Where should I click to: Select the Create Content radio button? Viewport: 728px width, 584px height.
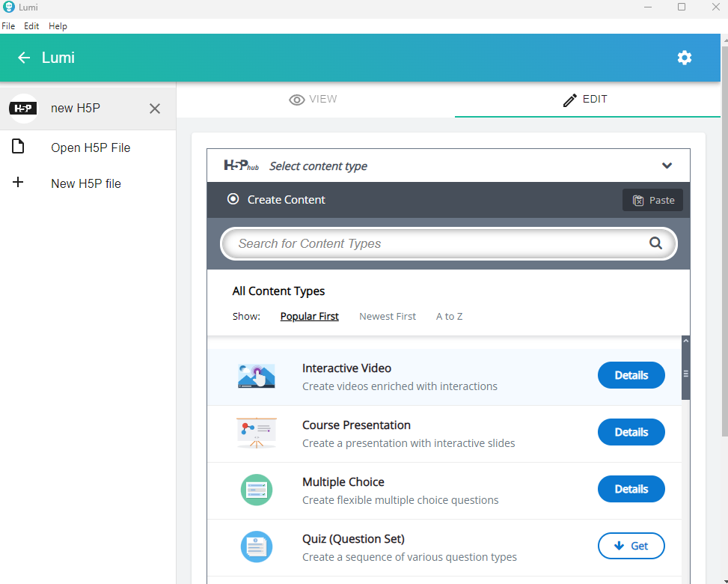coord(233,199)
